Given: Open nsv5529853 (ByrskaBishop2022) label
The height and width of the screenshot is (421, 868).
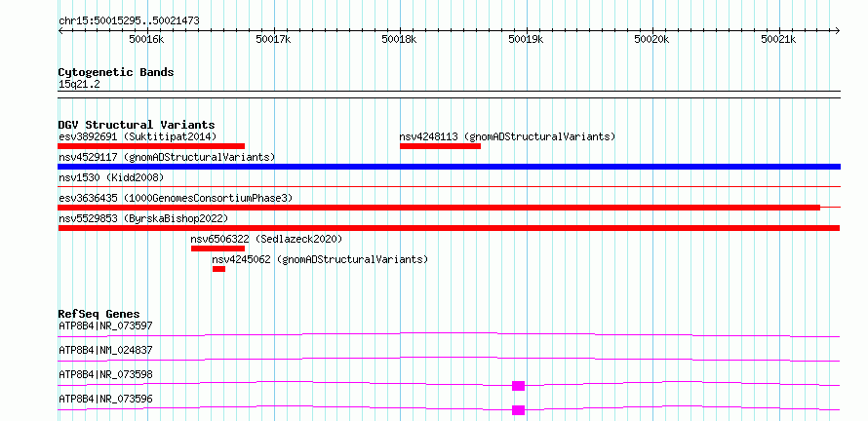Looking at the screenshot, I should click(x=143, y=218).
